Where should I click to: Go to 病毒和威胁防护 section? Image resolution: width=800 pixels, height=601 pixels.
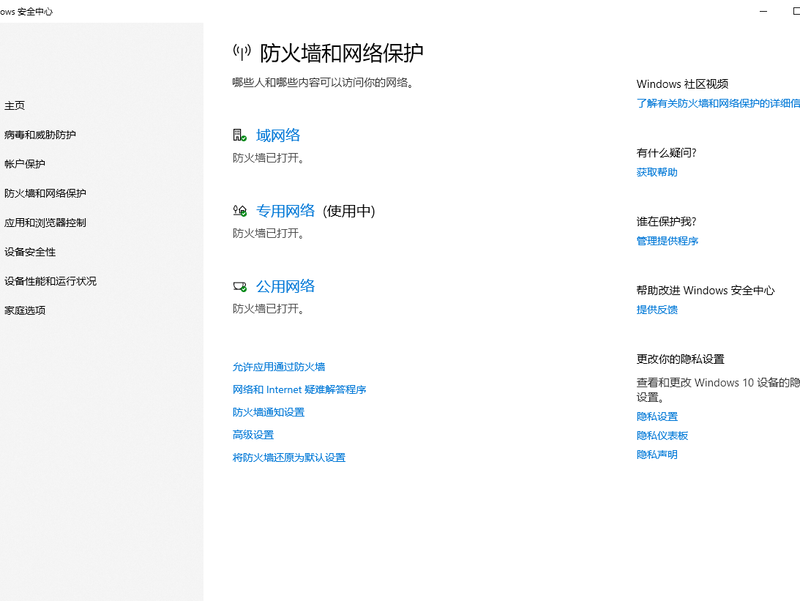point(40,135)
